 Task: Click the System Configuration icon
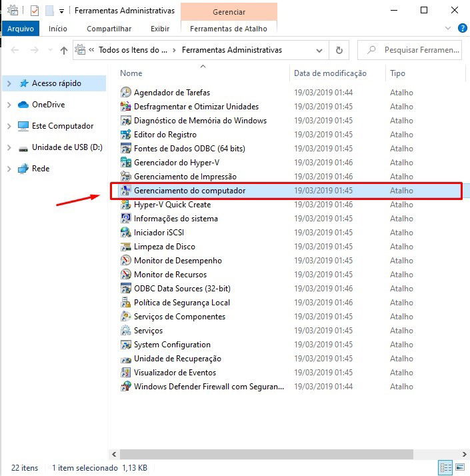(x=126, y=344)
